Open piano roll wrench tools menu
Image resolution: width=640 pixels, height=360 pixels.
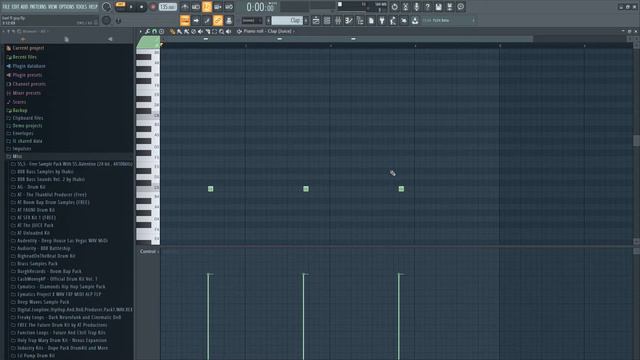pos(147,31)
